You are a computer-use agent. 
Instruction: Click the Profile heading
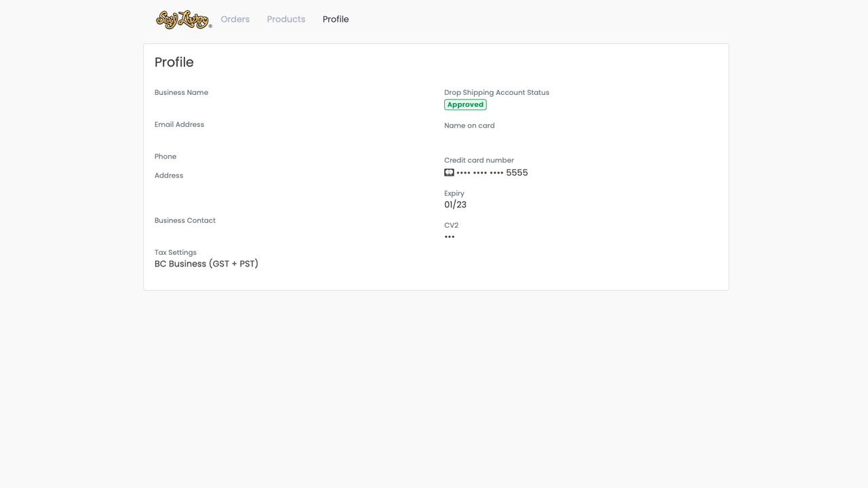174,62
